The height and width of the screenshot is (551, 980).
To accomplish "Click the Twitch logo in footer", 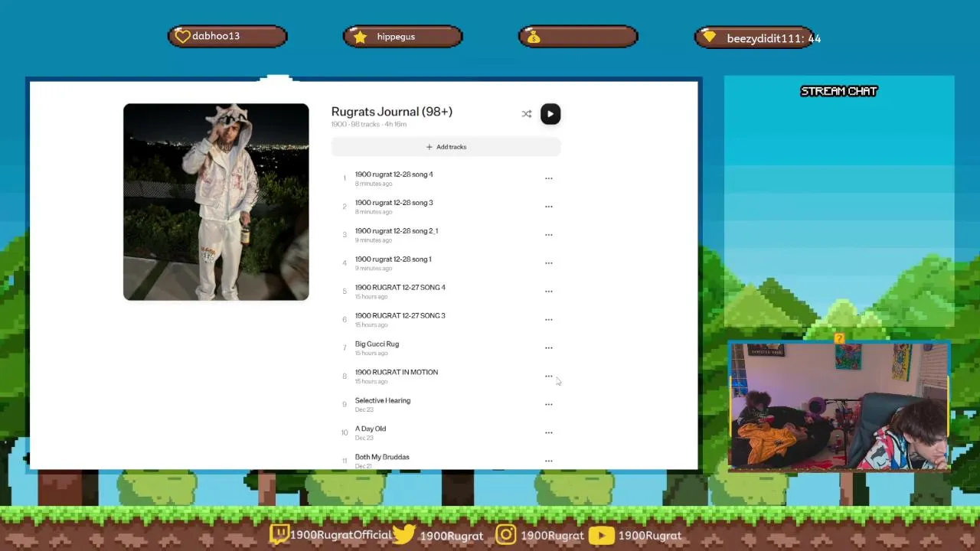I will 279,534.
